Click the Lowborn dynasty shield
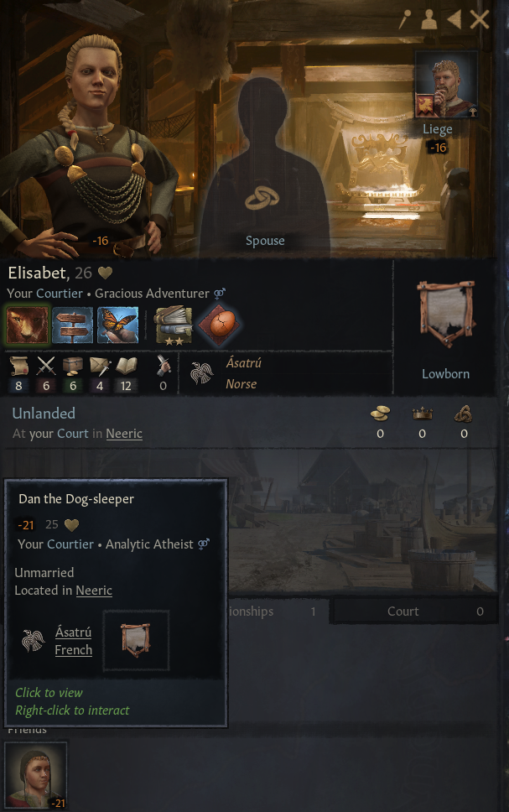 (446, 314)
